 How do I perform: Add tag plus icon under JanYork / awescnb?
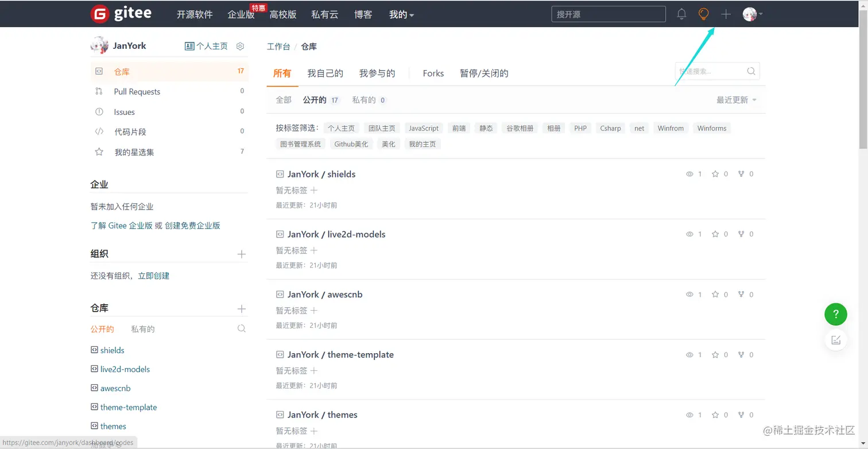pos(314,311)
